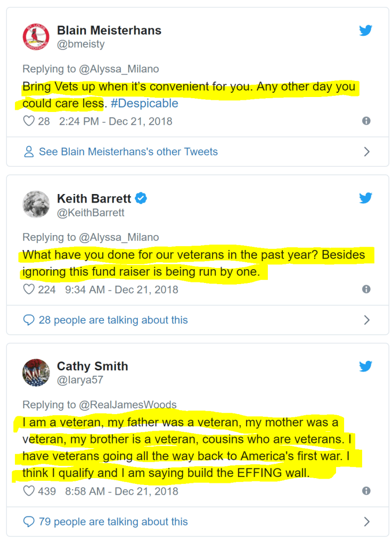392x541 pixels.
Task: Expand the chevron next to "28 people are talking about this"
Action: click(x=366, y=320)
